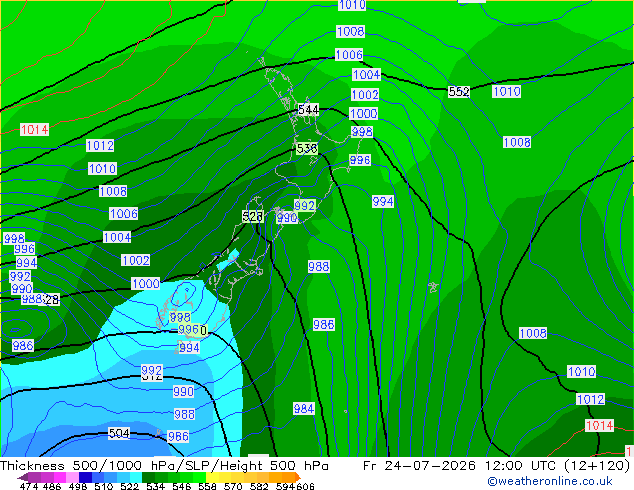The height and width of the screenshot is (490, 634).
Task: Click the date Fr 24-07-2026 12:00 UTC text
Action: [461, 466]
